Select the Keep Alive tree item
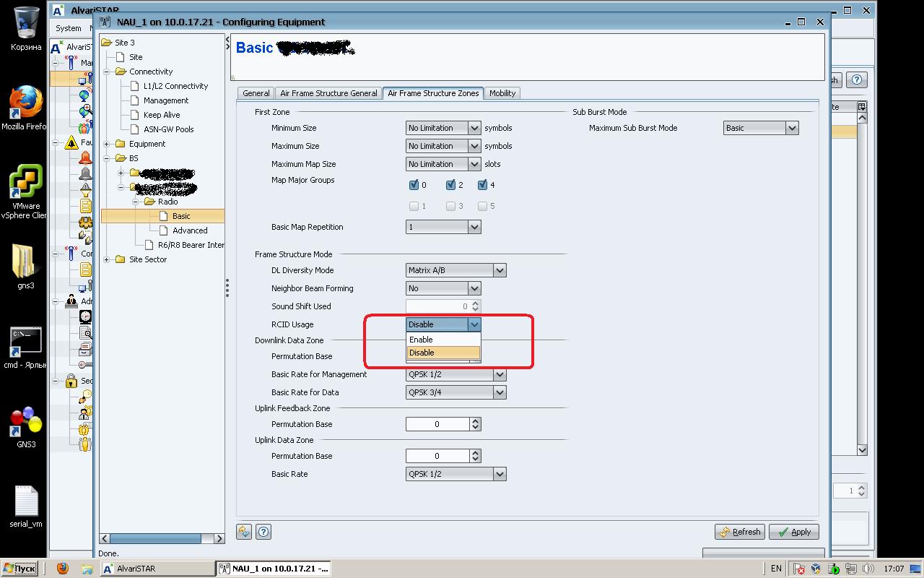This screenshot has height=578, width=924. 162,115
